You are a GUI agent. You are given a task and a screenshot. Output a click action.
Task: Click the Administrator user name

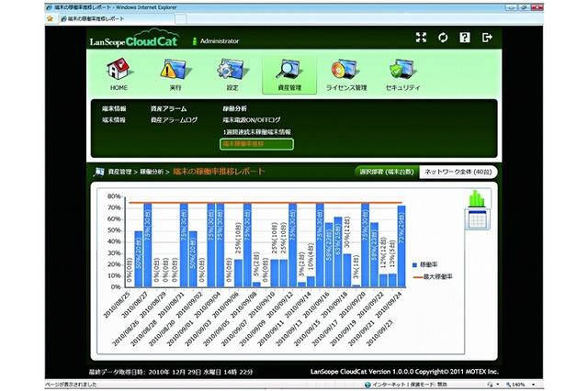pyautogui.click(x=220, y=41)
